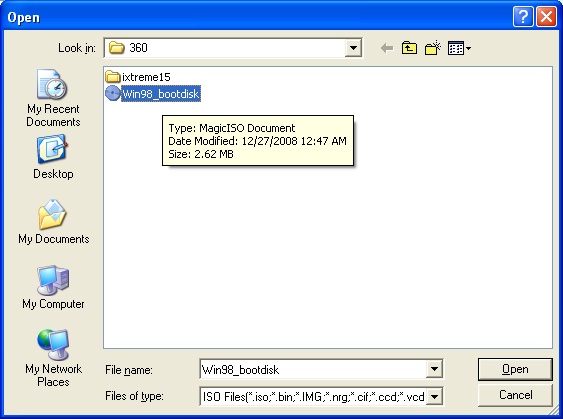Image resolution: width=563 pixels, height=419 pixels.
Task: Click inside the File name text field
Action: pos(313,369)
